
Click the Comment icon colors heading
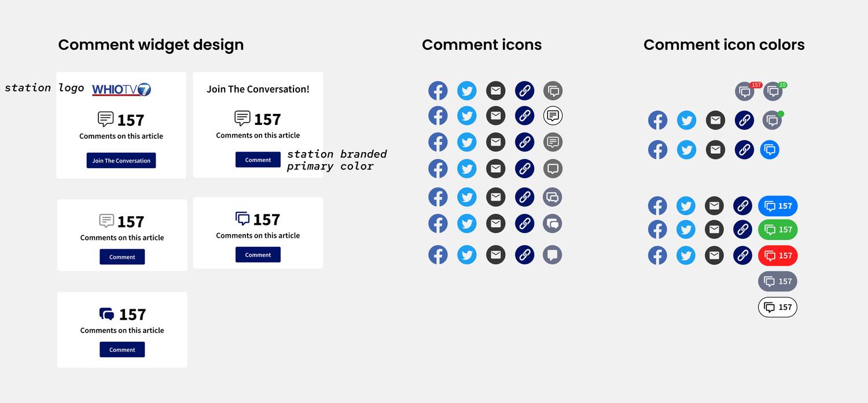coord(724,45)
